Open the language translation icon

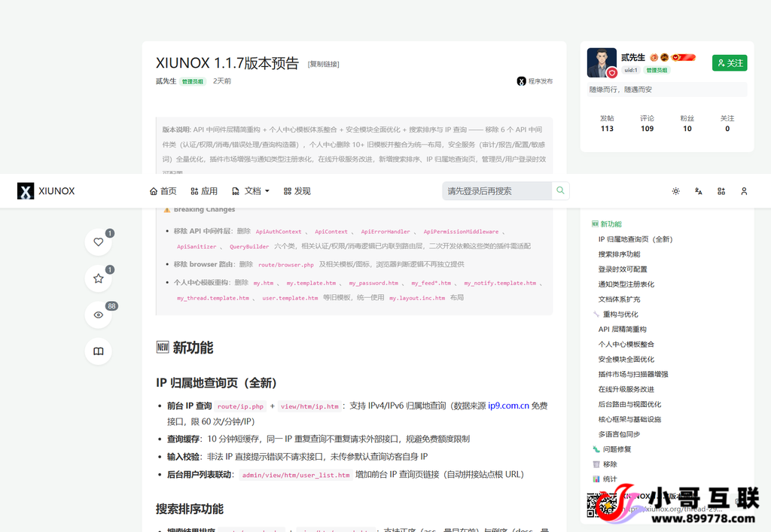pyautogui.click(x=699, y=191)
